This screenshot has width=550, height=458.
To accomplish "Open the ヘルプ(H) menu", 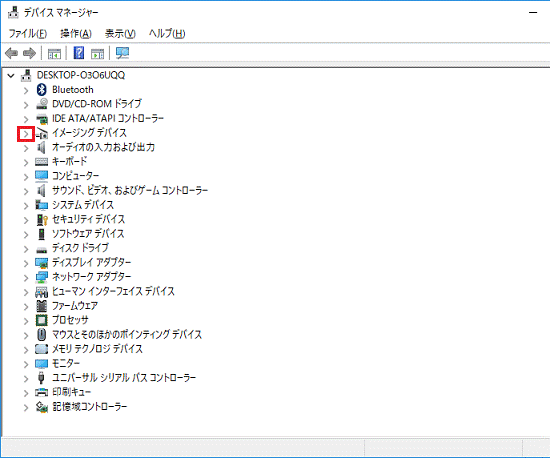I will [x=167, y=34].
